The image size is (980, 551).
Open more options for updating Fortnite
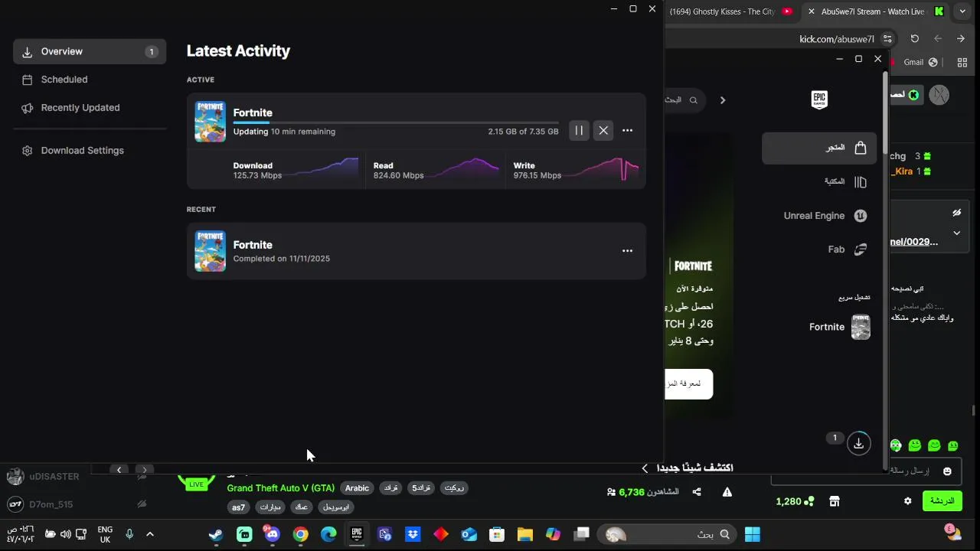tap(628, 131)
